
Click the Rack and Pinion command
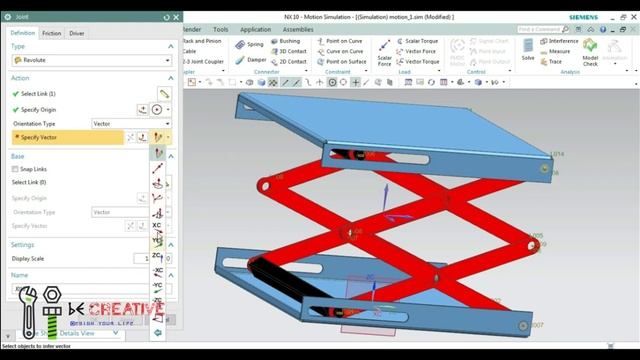pos(201,41)
